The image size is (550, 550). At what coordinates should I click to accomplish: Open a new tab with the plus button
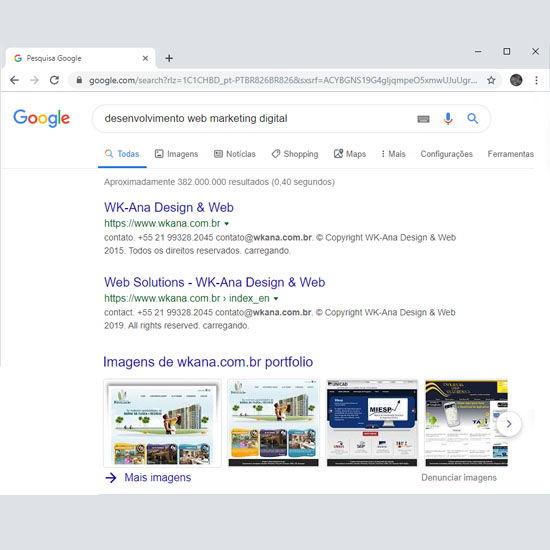[x=169, y=58]
